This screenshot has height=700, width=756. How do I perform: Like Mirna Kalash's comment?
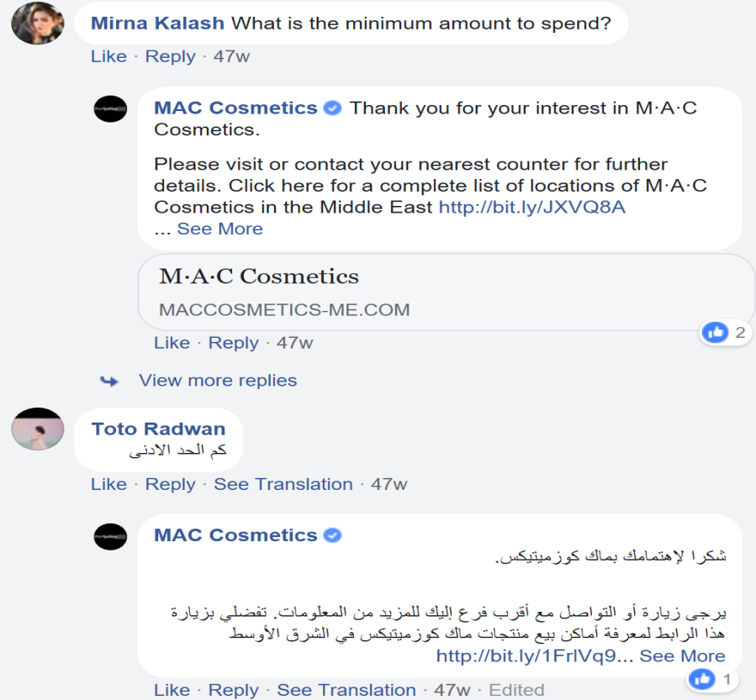point(108,57)
